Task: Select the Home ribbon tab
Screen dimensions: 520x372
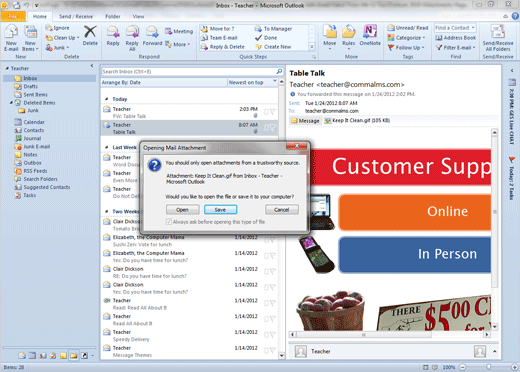Action: 40,16
